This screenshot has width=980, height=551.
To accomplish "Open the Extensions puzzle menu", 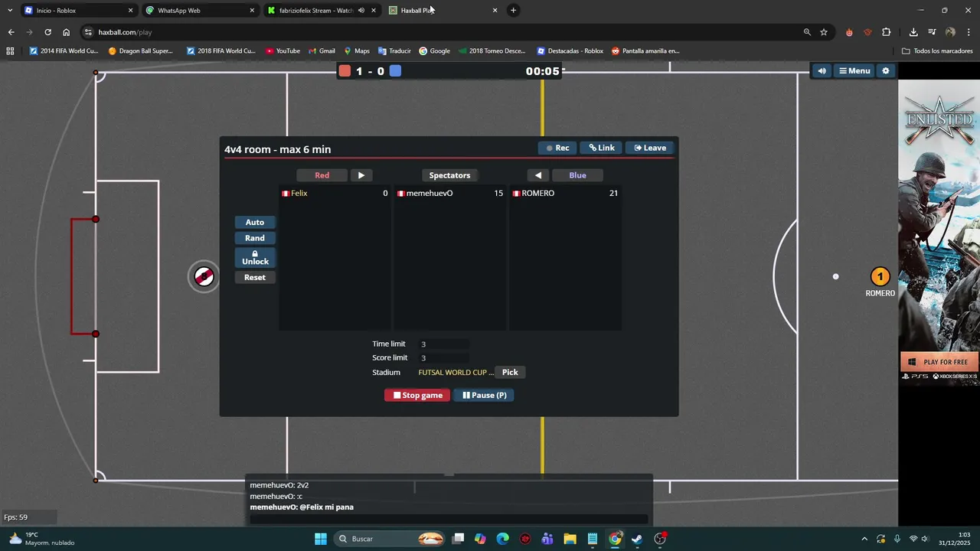I will pyautogui.click(x=886, y=32).
